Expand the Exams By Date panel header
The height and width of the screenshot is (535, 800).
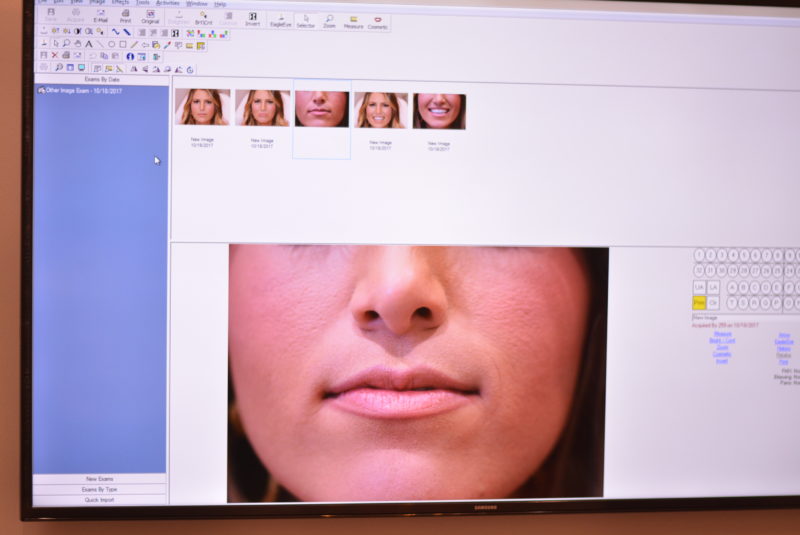click(x=100, y=77)
